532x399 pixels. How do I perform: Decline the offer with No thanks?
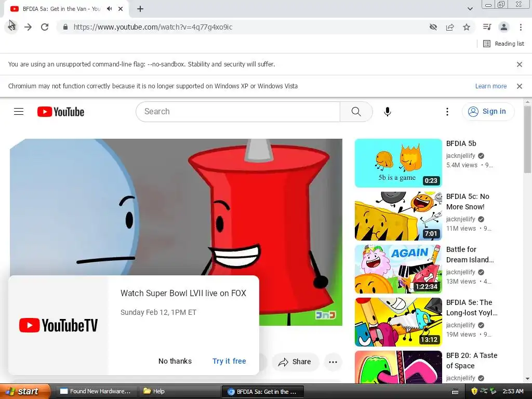[x=175, y=361]
